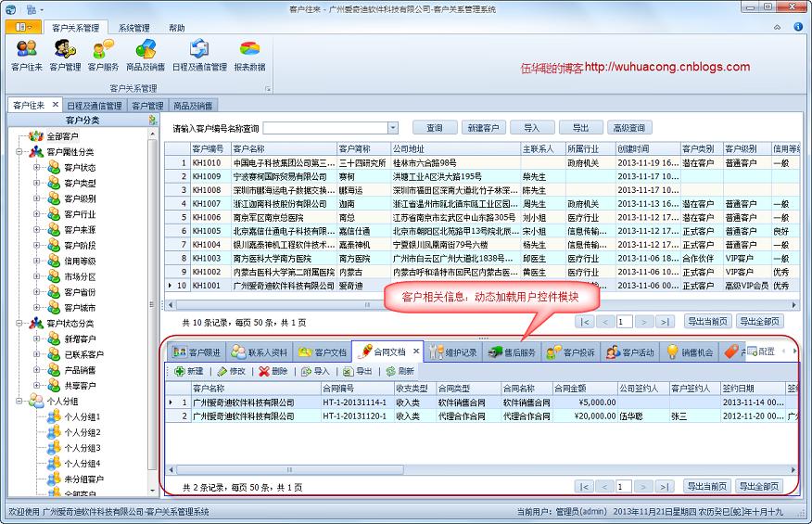Click the 导入 icon in the contract toolbar

tap(306, 371)
